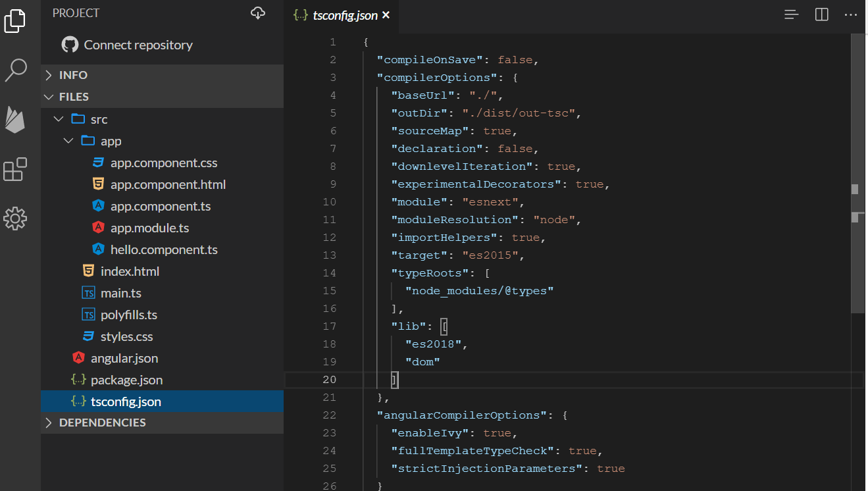Click Connect repository link
Image resolution: width=868 pixels, height=491 pixels.
point(138,45)
